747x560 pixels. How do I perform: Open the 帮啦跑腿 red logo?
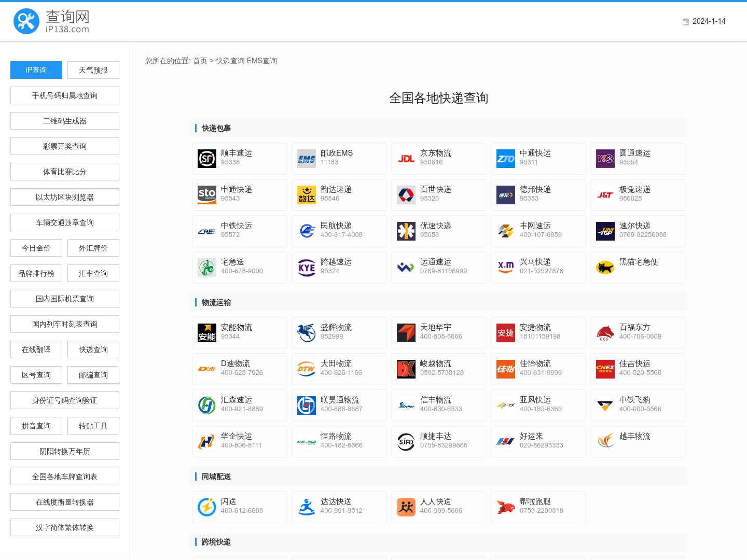(x=506, y=507)
